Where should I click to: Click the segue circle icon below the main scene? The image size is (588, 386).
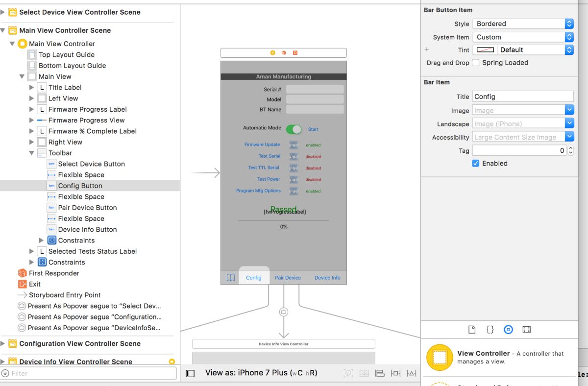283,312
